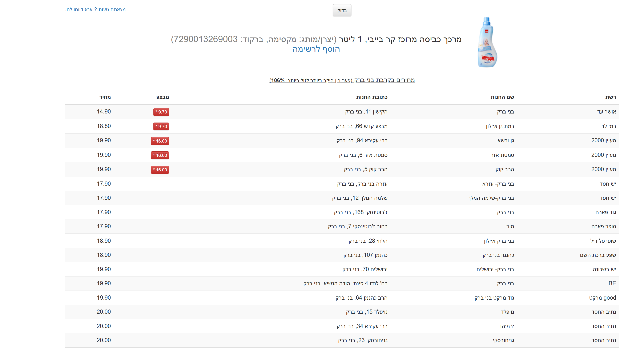Click the good מרקט chain name

tap(602, 298)
